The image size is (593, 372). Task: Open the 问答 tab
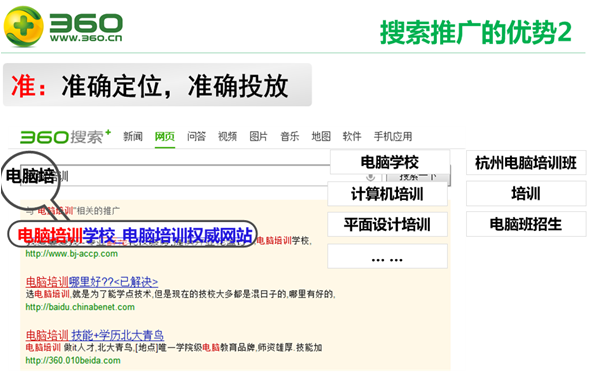point(196,136)
